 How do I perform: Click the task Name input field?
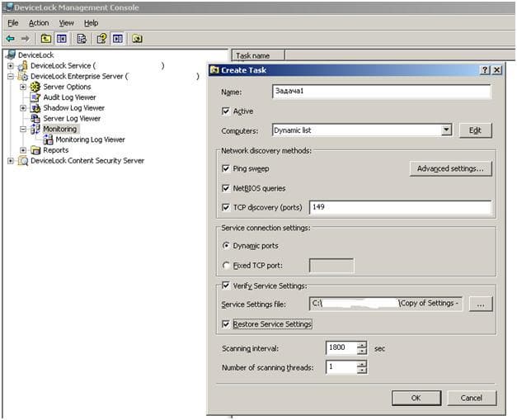click(x=382, y=92)
